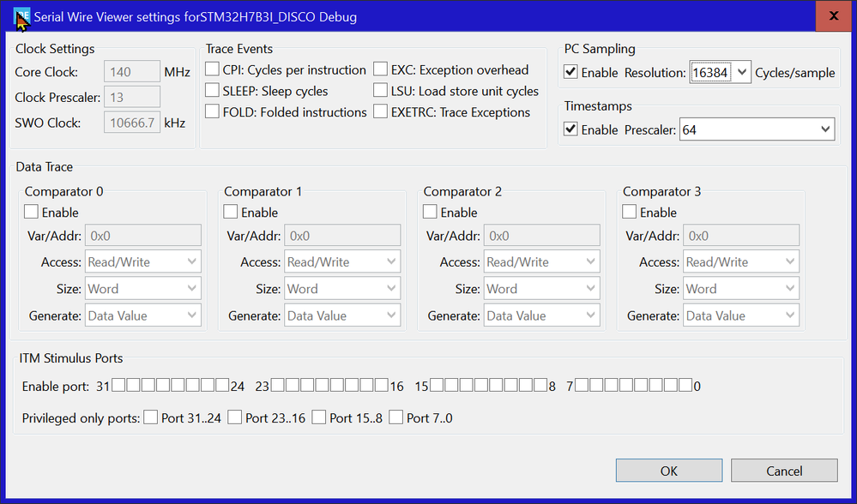This screenshot has width=857, height=504.
Task: Enable ITM stimulus port 0 checkbox
Action: (x=685, y=385)
